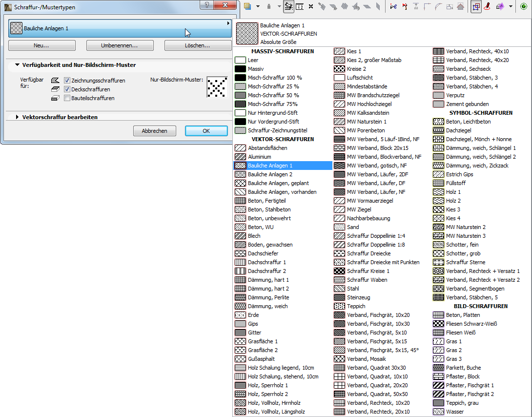Image resolution: width=532 pixels, height=417 pixels.
Task: Select Verband, Segmentbogen symbol fill
Action: tap(481, 289)
